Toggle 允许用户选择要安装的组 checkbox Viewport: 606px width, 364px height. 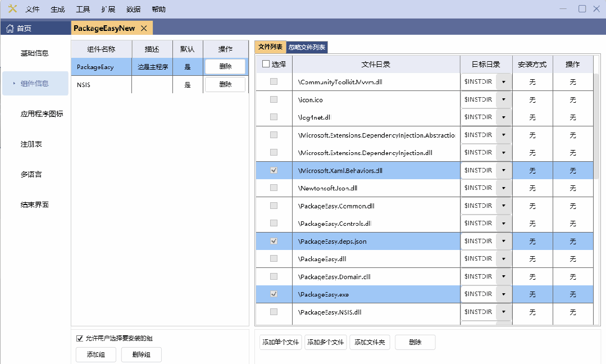pyautogui.click(x=80, y=339)
